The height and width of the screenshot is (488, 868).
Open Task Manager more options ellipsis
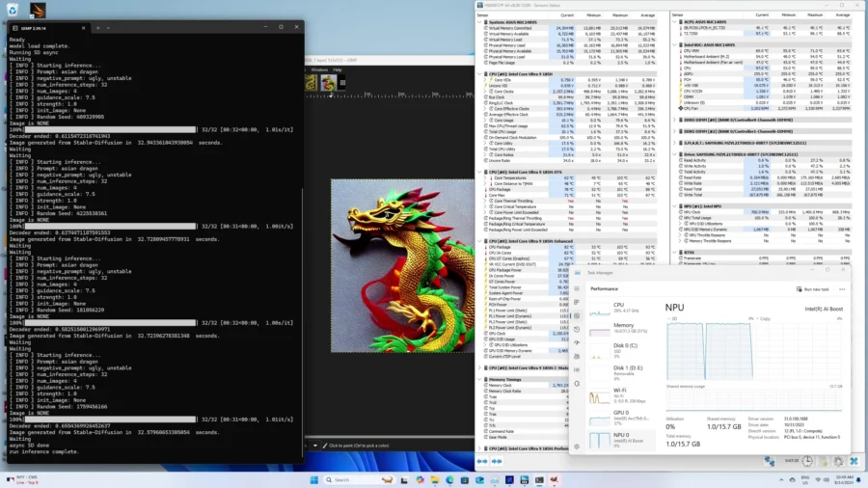(x=842, y=288)
